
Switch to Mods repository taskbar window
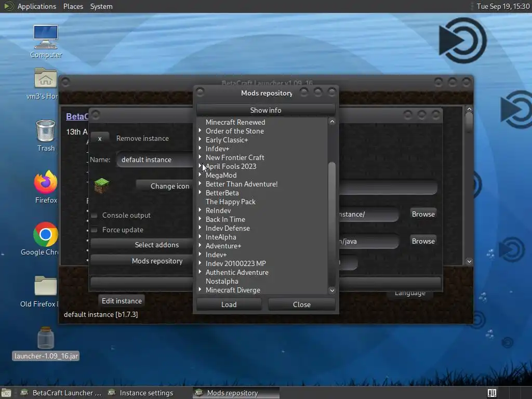pos(236,393)
